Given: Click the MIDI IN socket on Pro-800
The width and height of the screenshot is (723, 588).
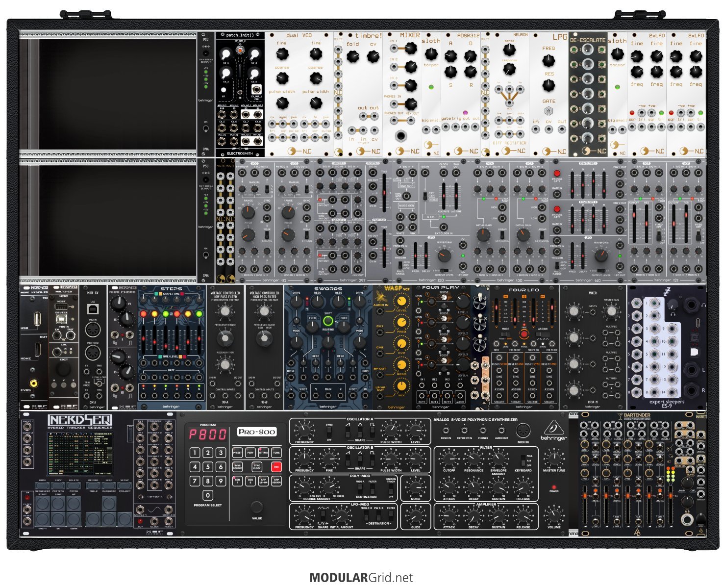Looking at the screenshot, I should tap(523, 430).
